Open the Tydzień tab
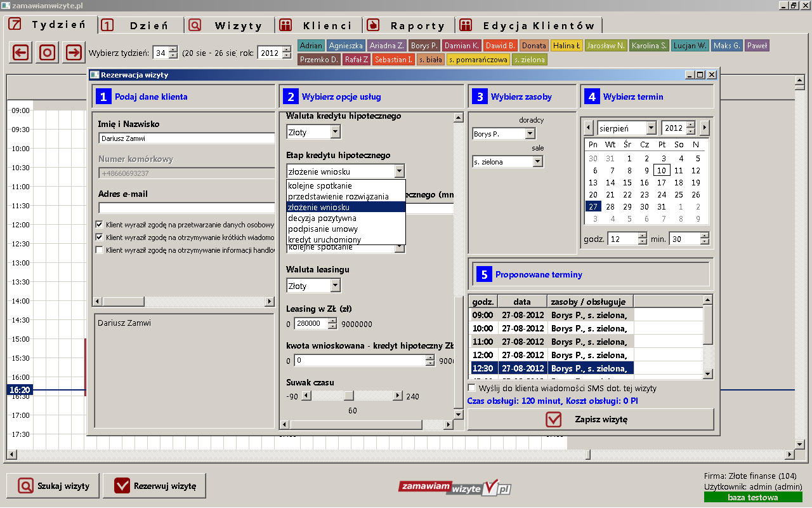 pos(50,25)
